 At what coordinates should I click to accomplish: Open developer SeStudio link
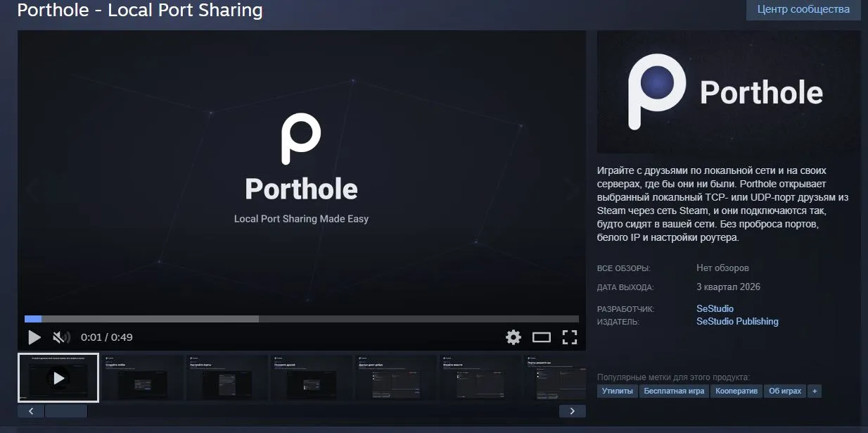(715, 308)
